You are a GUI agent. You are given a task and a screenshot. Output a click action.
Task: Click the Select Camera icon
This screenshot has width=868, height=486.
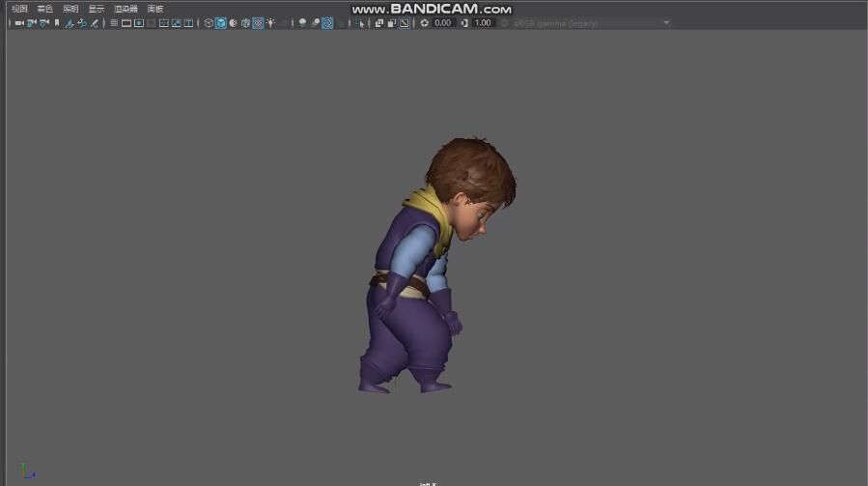19,23
